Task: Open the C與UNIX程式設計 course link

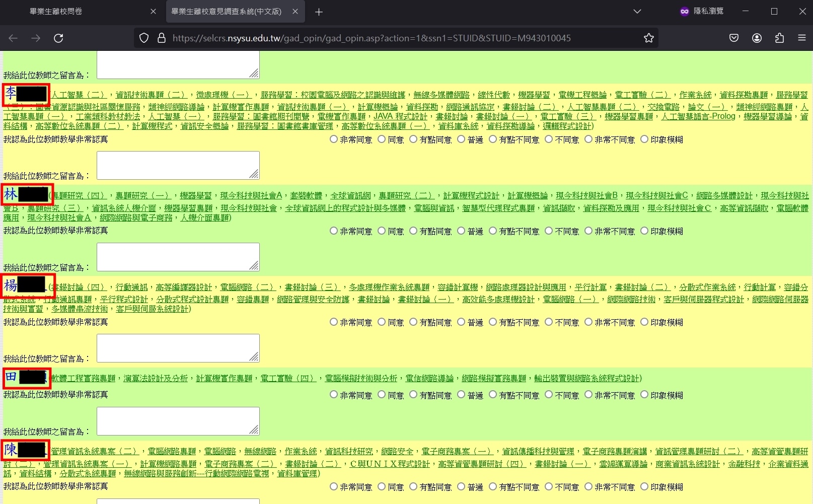Action: 390,464
